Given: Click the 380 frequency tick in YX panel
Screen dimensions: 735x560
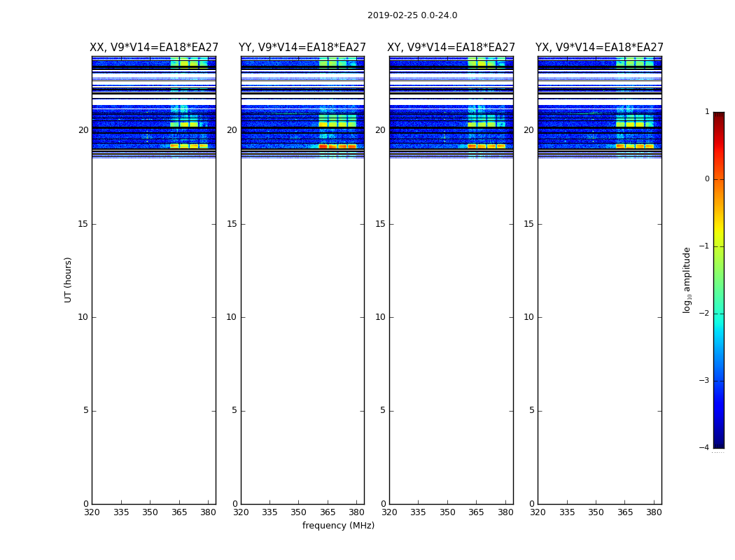Looking at the screenshot, I should pos(654,512).
